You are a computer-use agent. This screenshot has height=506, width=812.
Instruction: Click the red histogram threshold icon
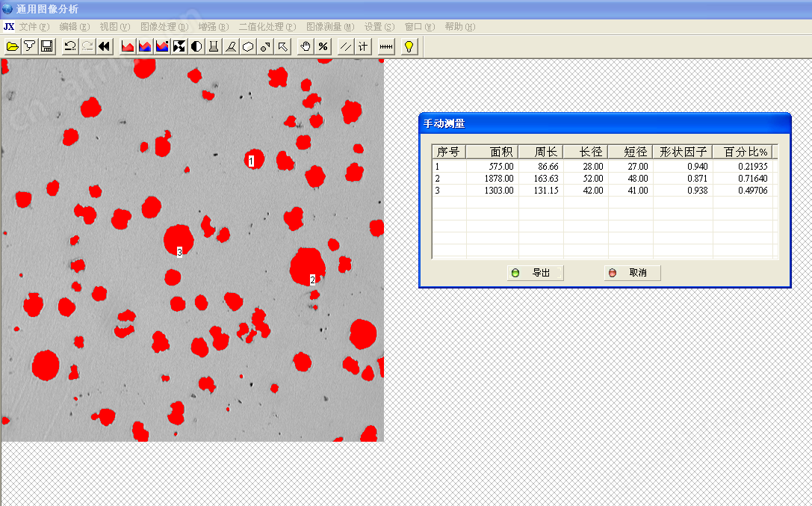point(128,46)
